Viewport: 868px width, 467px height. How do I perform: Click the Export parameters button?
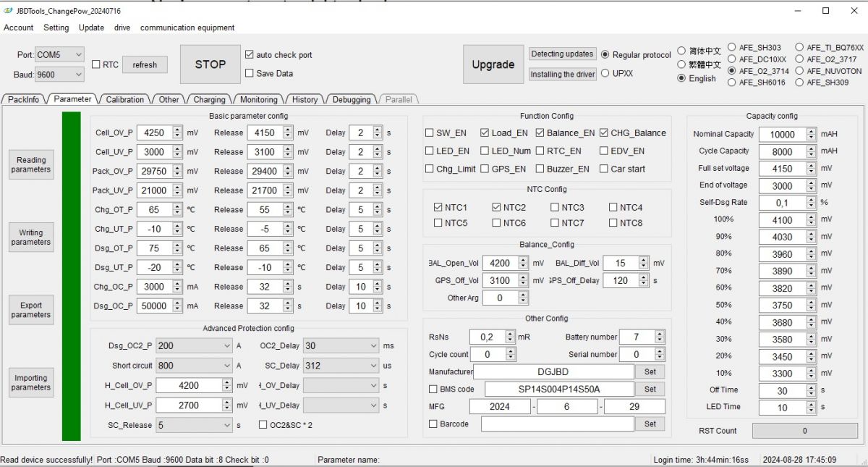coord(31,310)
